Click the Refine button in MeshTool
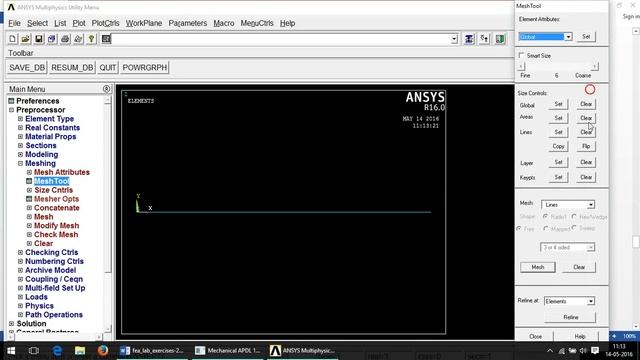 (x=571, y=317)
